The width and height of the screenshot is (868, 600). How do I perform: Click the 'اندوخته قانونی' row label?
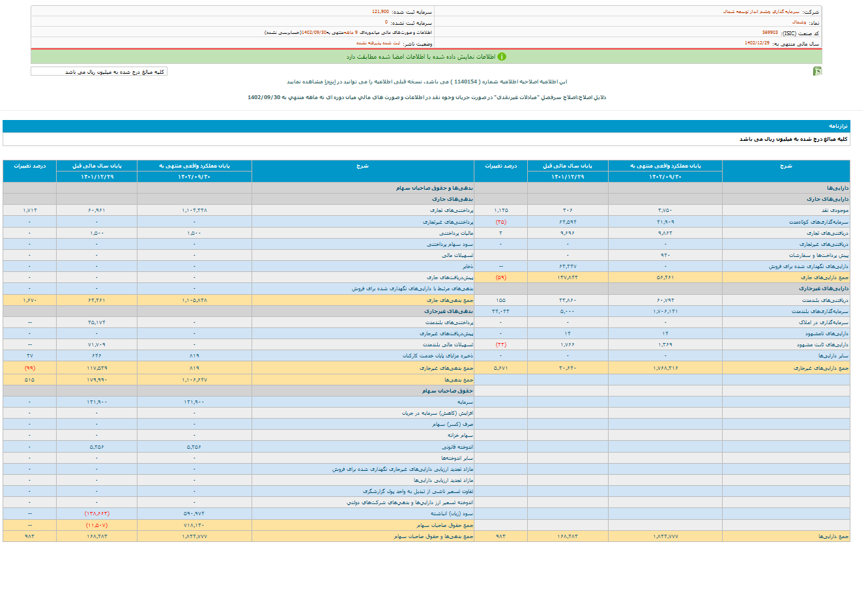pyautogui.click(x=456, y=447)
